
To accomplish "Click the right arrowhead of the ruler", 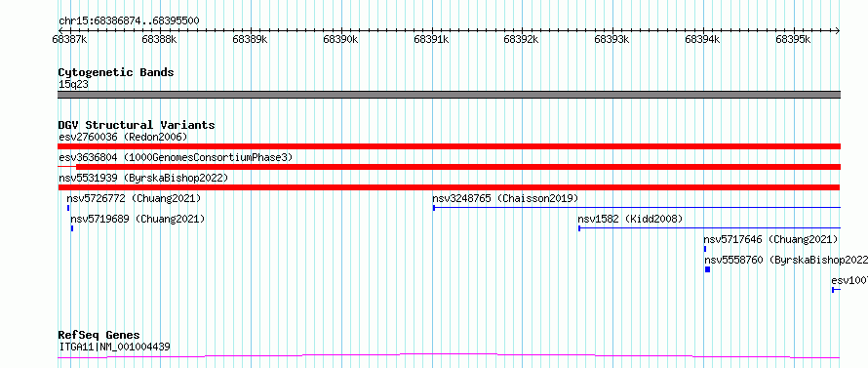I will coord(838,30).
